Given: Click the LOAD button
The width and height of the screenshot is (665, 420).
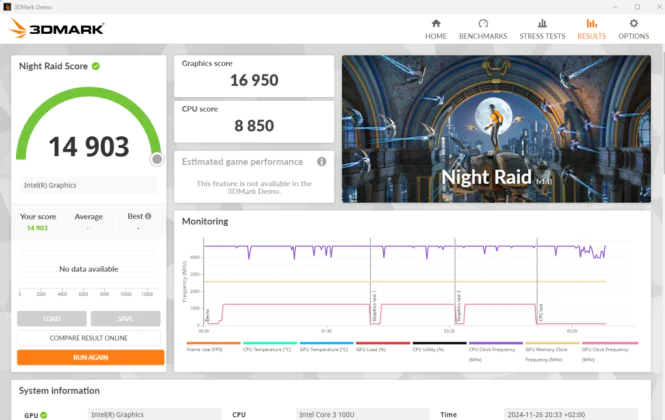Looking at the screenshot, I should pyautogui.click(x=52, y=319).
